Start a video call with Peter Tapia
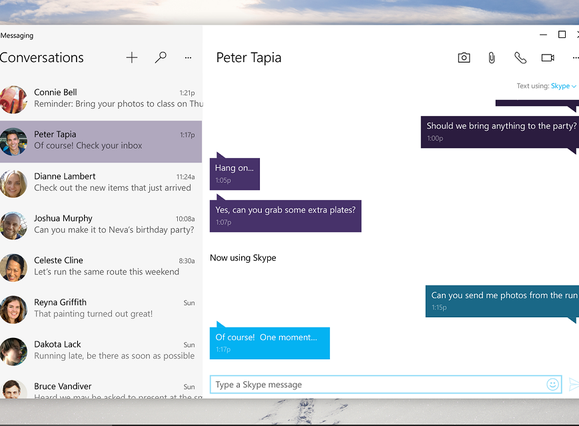Image resolution: width=579 pixels, height=426 pixels. pyautogui.click(x=548, y=58)
